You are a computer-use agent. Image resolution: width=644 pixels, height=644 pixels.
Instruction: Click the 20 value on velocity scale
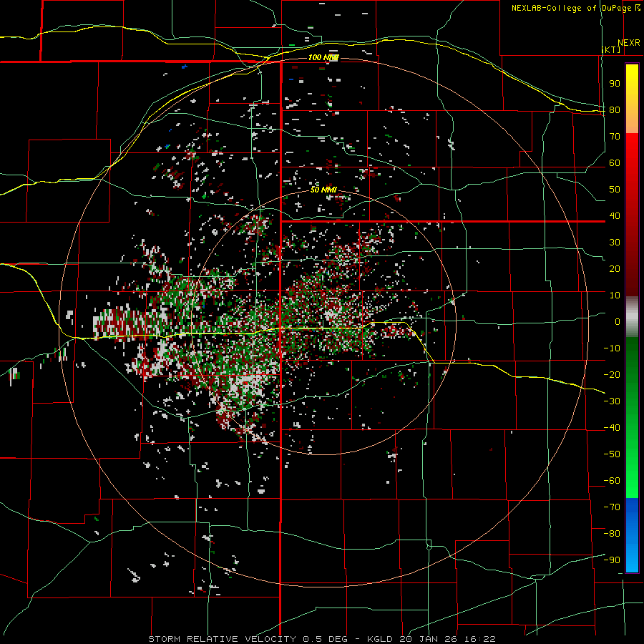(x=615, y=269)
